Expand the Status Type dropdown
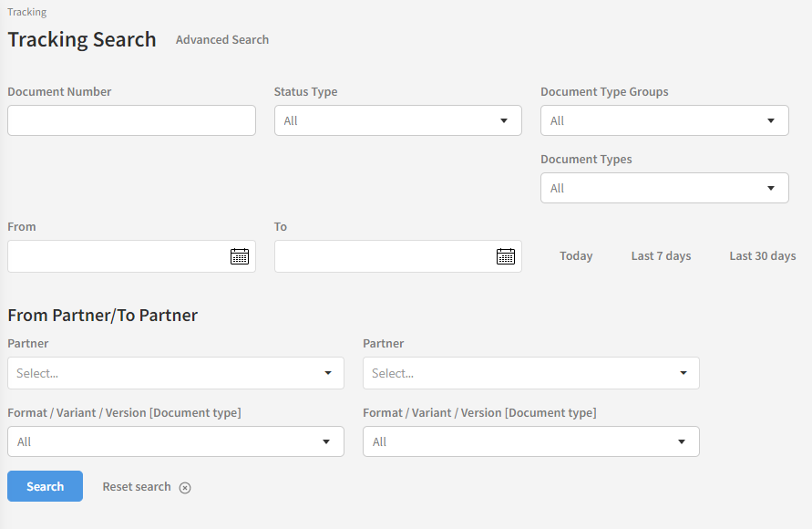This screenshot has height=529, width=812. (x=397, y=120)
